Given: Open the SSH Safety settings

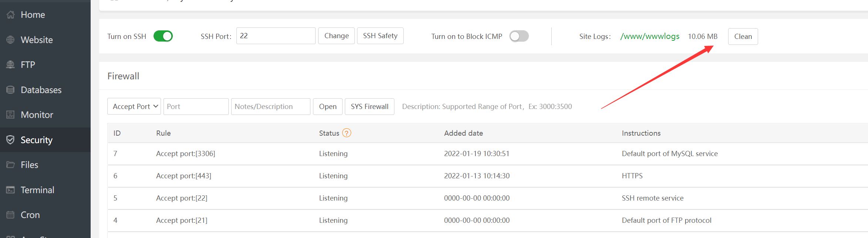Looking at the screenshot, I should [380, 36].
